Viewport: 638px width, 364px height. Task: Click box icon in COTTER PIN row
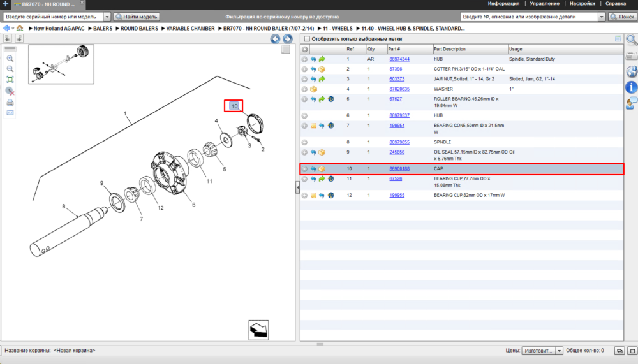click(x=322, y=69)
